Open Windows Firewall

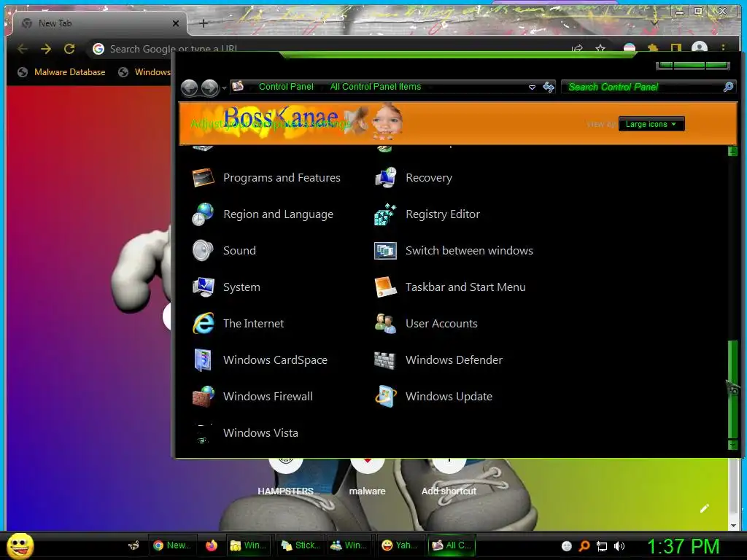[252, 397]
